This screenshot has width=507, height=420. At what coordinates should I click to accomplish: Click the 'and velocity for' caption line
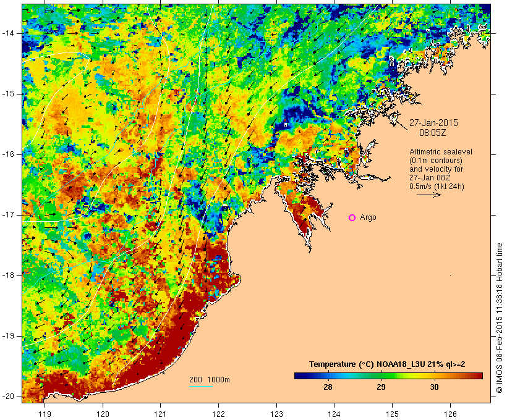[436, 169]
